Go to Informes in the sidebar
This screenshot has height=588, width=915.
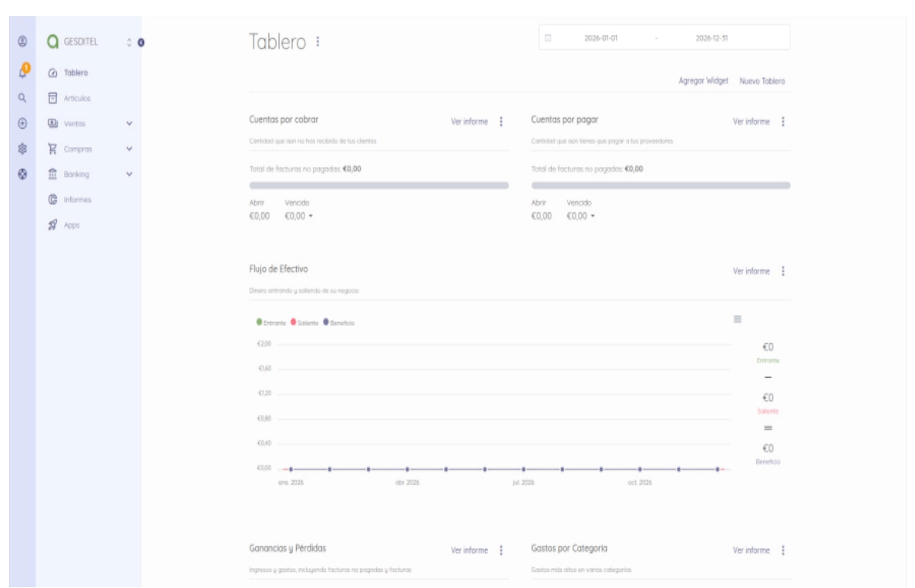point(77,200)
